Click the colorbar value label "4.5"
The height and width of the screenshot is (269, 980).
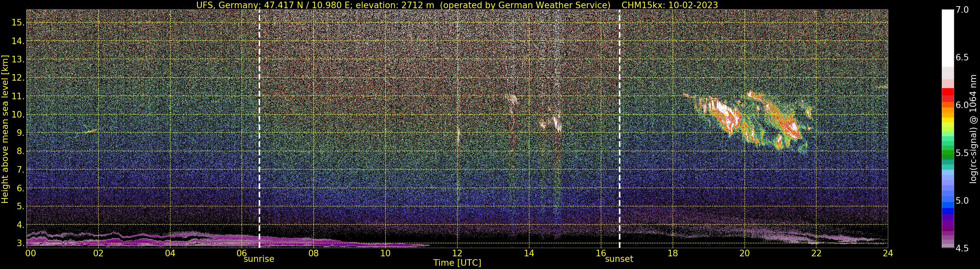click(x=962, y=248)
